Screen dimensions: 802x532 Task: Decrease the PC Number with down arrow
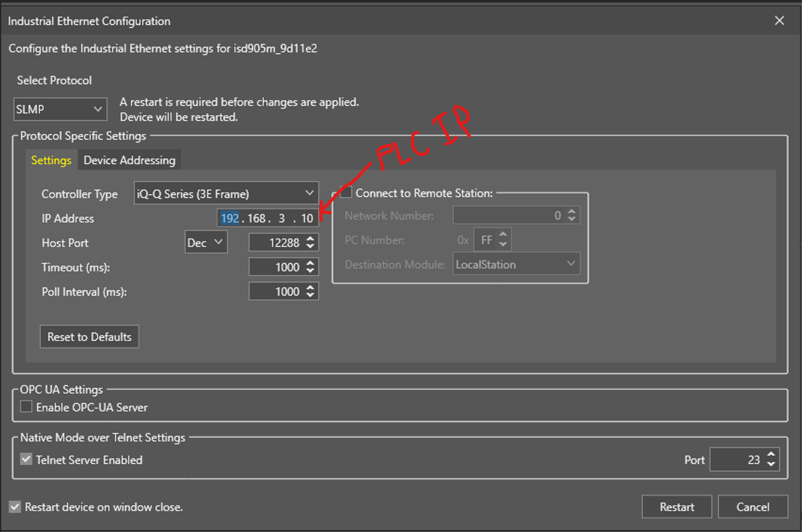503,244
